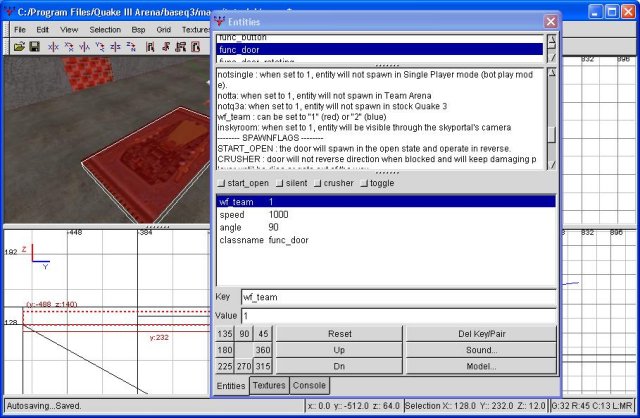Click scroll-up arrow of description pane
Viewport: 640px width, 418px height.
pos(551,73)
